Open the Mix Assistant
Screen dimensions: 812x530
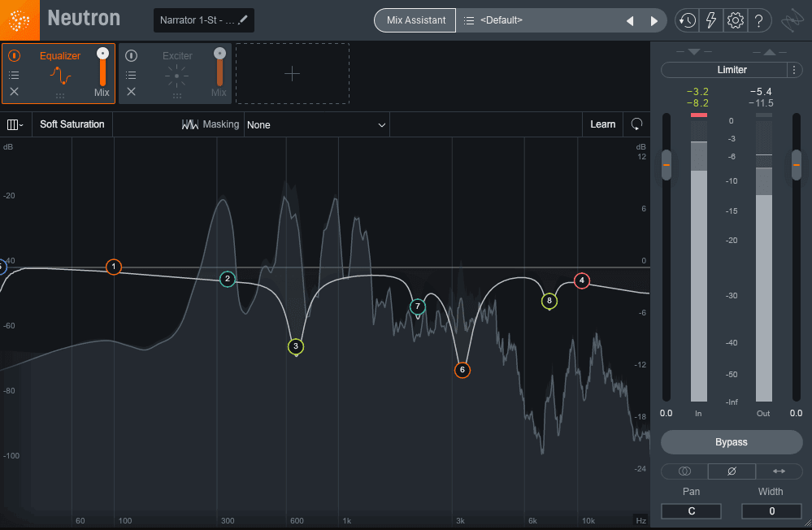pyautogui.click(x=415, y=20)
